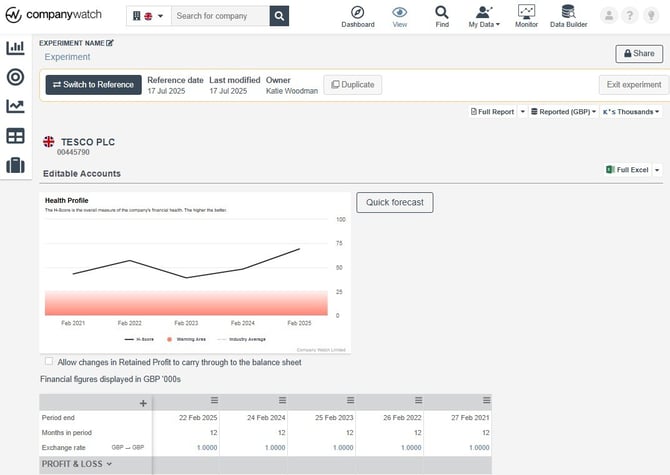Viewport: 670px width, 475px height.
Task: Click the Full Excel export button
Action: [x=627, y=170]
